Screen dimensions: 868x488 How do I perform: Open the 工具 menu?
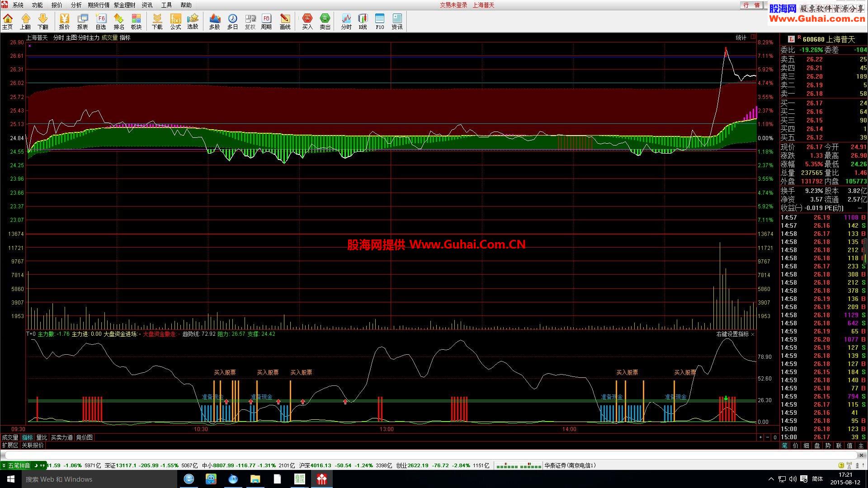point(166,5)
